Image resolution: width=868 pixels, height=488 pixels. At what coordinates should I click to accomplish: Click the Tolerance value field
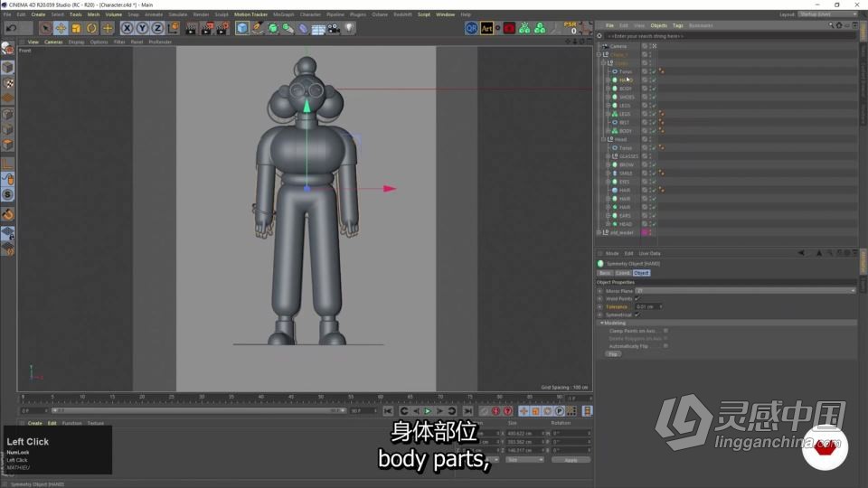646,306
